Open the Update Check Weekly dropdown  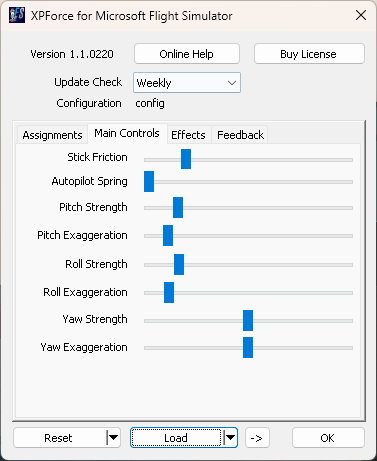(187, 83)
